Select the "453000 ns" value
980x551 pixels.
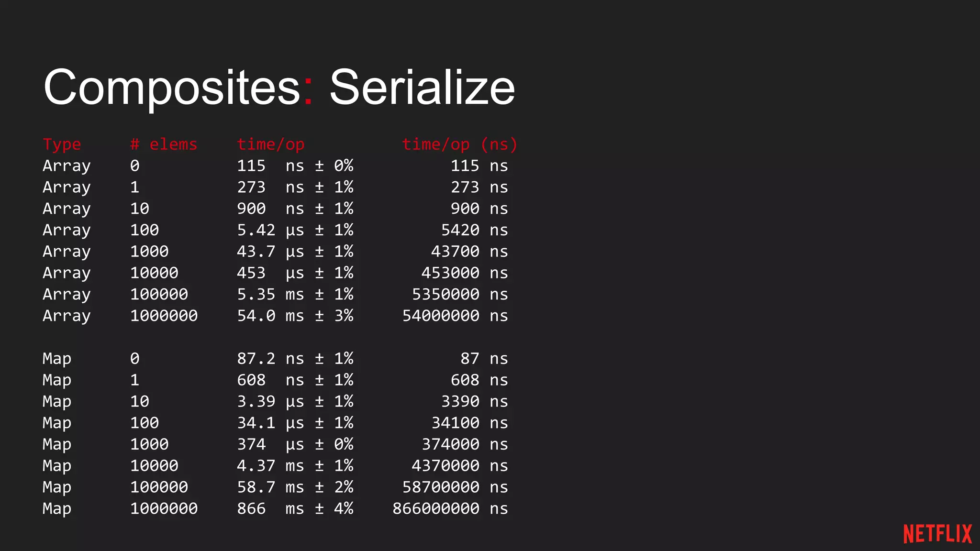(x=464, y=273)
